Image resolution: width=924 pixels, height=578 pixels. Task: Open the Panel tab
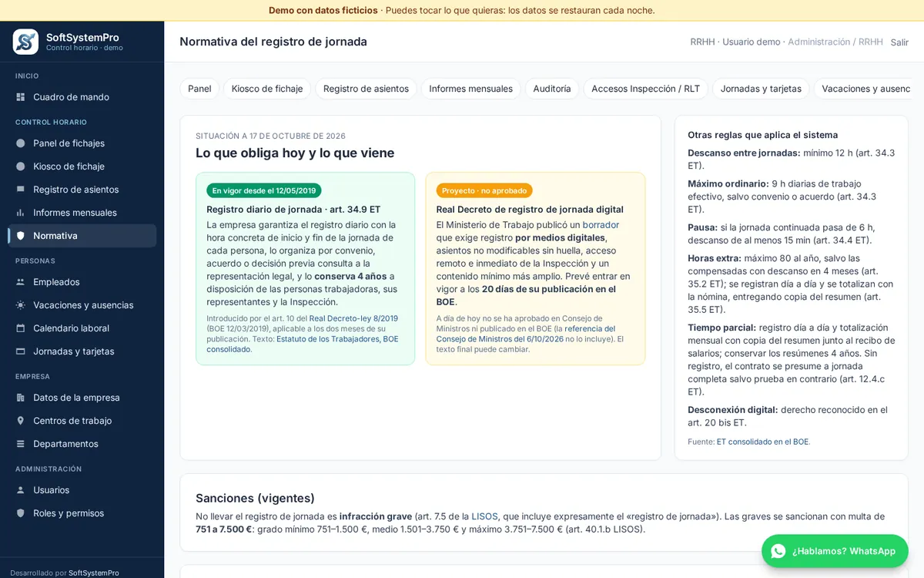pos(199,89)
